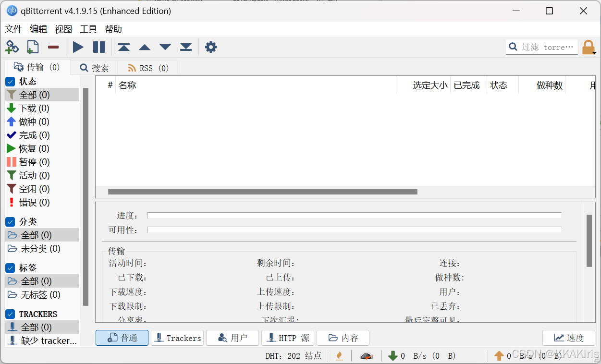Switch to the 搜索 tab

pos(94,68)
